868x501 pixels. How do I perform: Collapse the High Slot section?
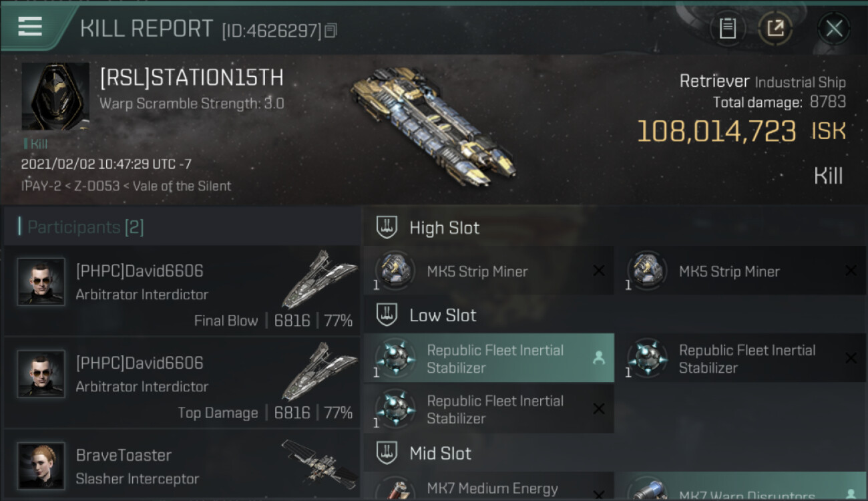click(387, 228)
